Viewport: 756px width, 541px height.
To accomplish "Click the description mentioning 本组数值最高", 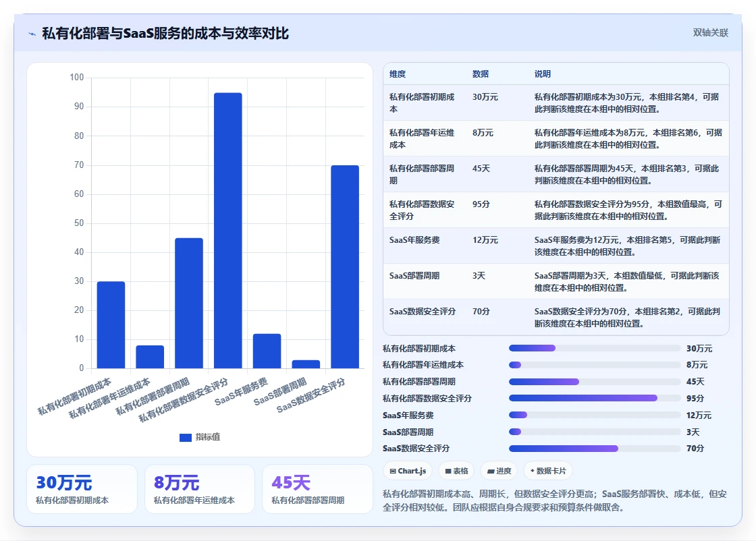I will point(628,210).
